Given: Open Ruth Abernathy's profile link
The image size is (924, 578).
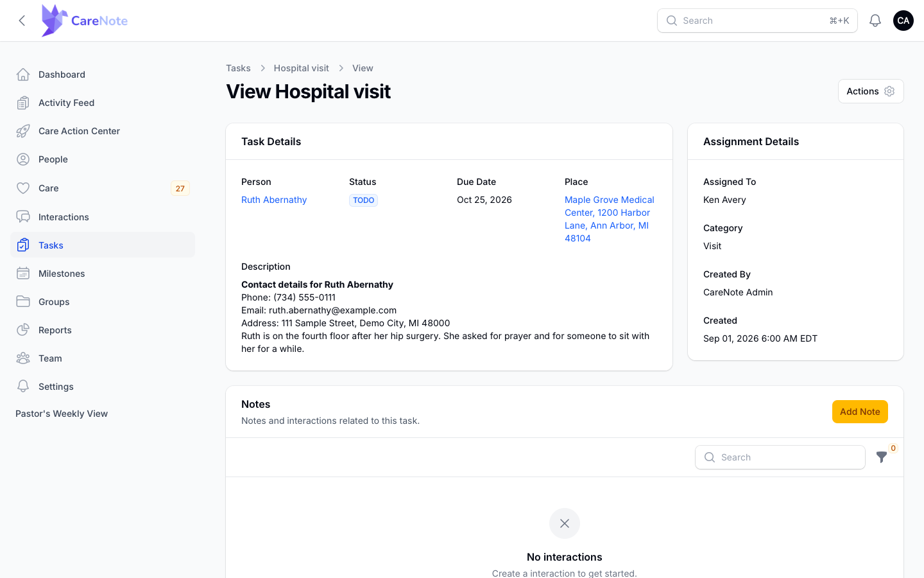Looking at the screenshot, I should pyautogui.click(x=274, y=200).
